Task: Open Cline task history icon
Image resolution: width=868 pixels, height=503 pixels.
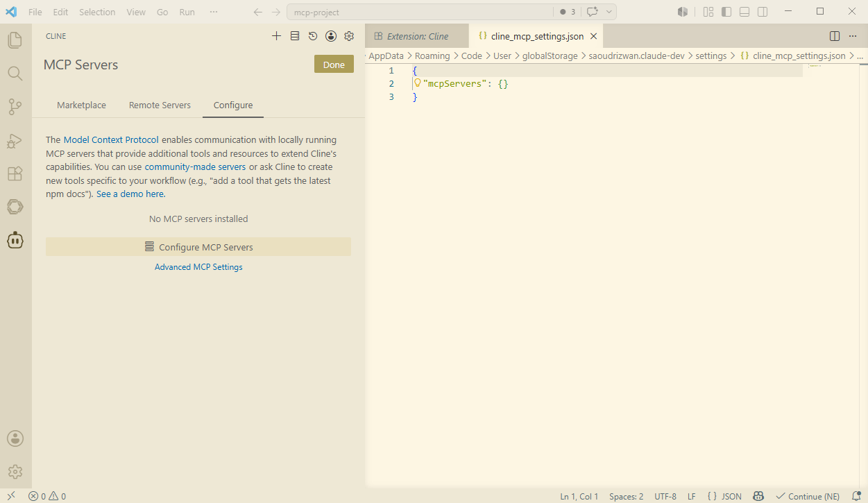Action: pyautogui.click(x=313, y=36)
